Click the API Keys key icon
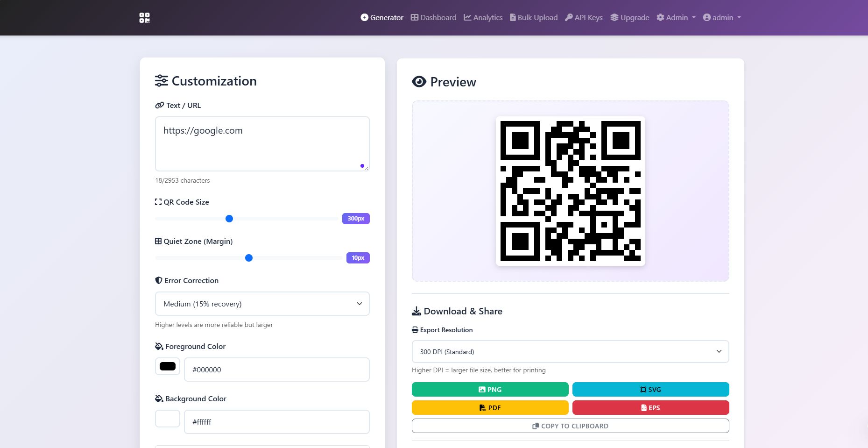The image size is (868, 448). (569, 17)
